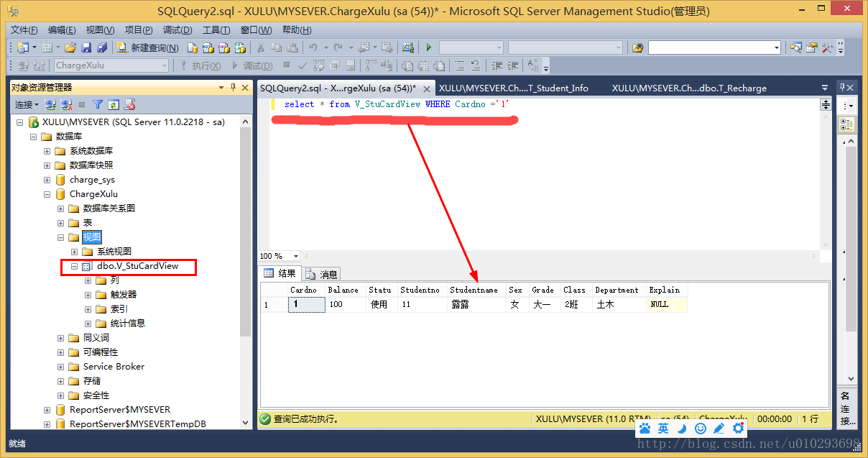Expand the 数据库关系图 node
868x458 pixels.
click(x=61, y=209)
